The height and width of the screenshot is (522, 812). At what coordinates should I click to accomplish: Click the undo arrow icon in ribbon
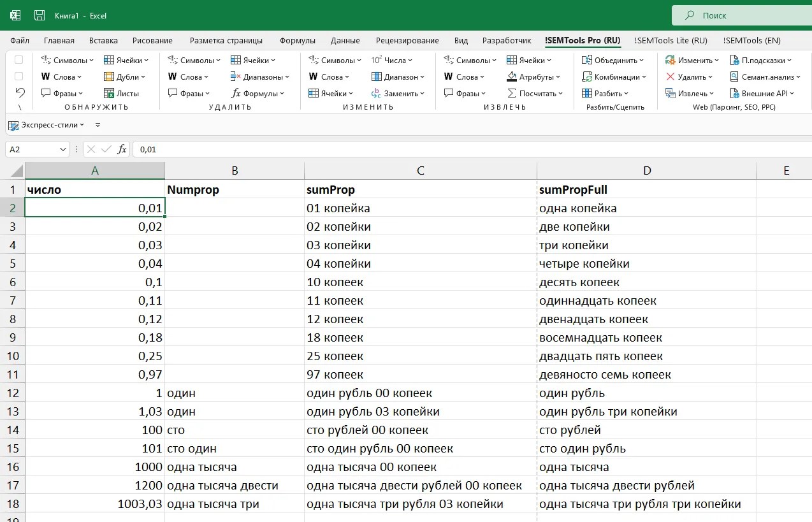coord(20,92)
